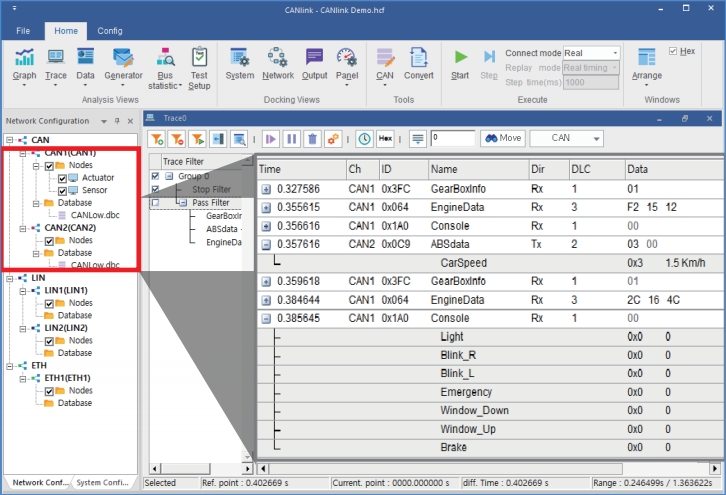Select CANLow.dbc under CAN1 Database
The image size is (726, 495).
[95, 215]
